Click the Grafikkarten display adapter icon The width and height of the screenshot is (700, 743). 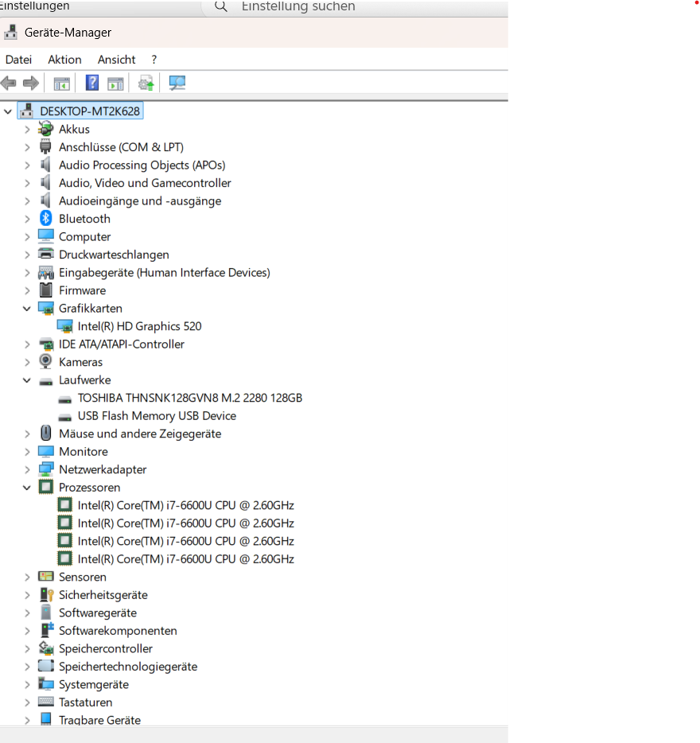pos(46,309)
